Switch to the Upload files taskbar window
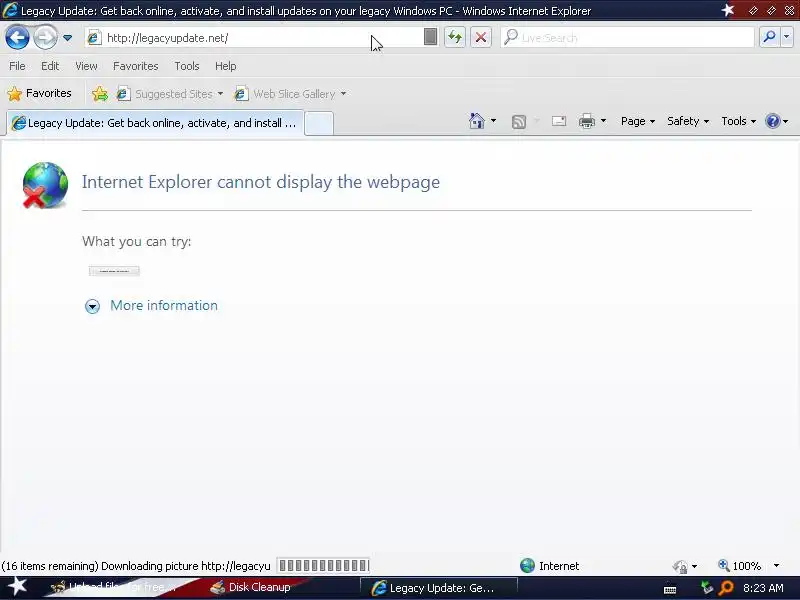The height and width of the screenshot is (600, 800). 117,587
